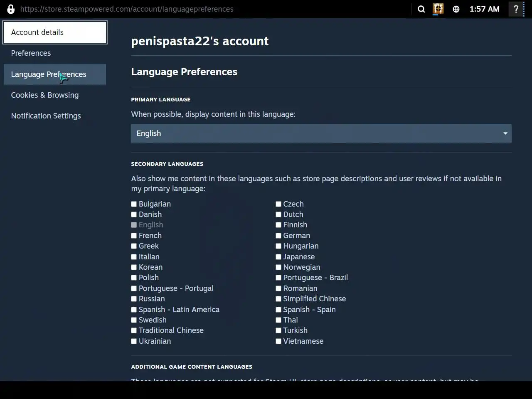Screen dimensions: 532x399
Task: Open the search magnifier icon
Action: pos(421,9)
